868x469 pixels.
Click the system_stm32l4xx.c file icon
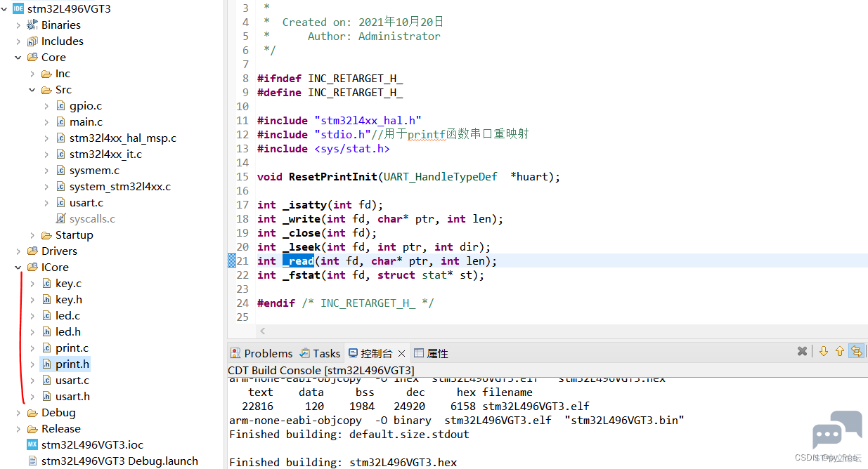61,187
